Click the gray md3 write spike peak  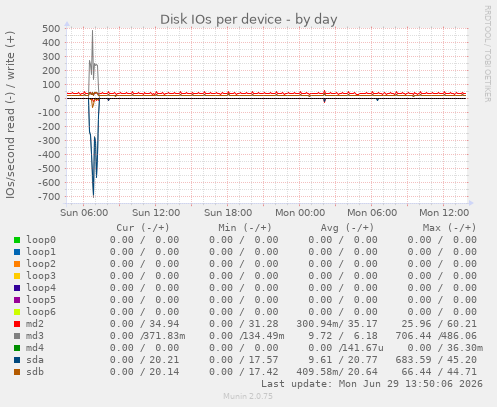pos(92,31)
